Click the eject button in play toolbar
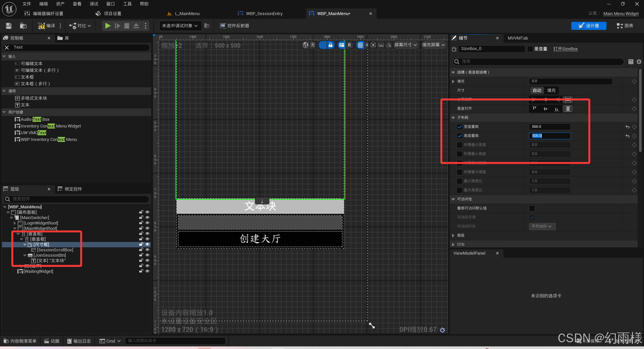 136,26
